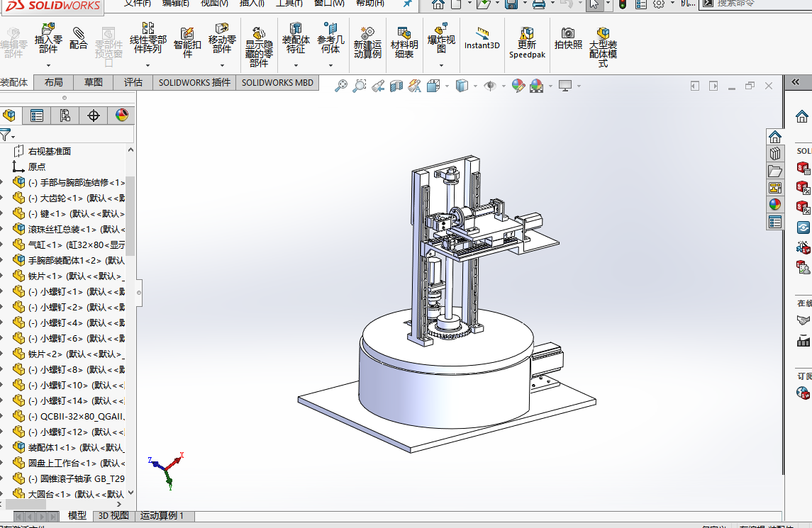The image size is (812, 528).
Task: Select the 移动零部件 move component tool
Action: pyautogui.click(x=222, y=38)
